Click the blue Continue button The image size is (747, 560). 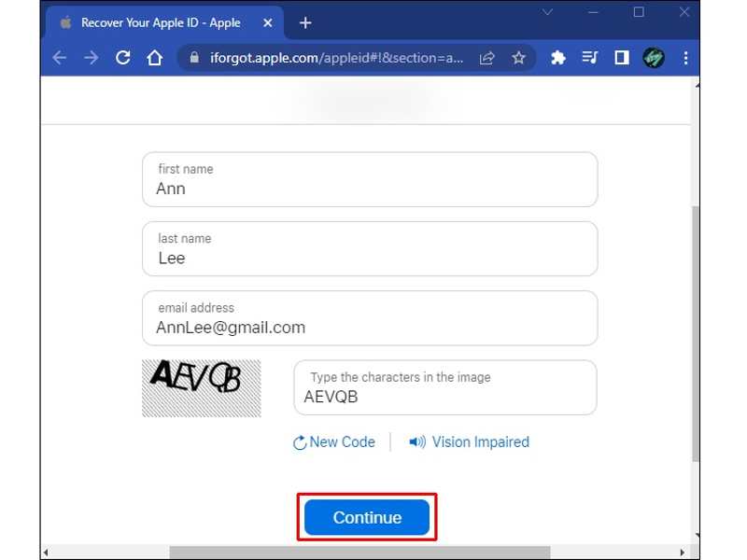367,517
